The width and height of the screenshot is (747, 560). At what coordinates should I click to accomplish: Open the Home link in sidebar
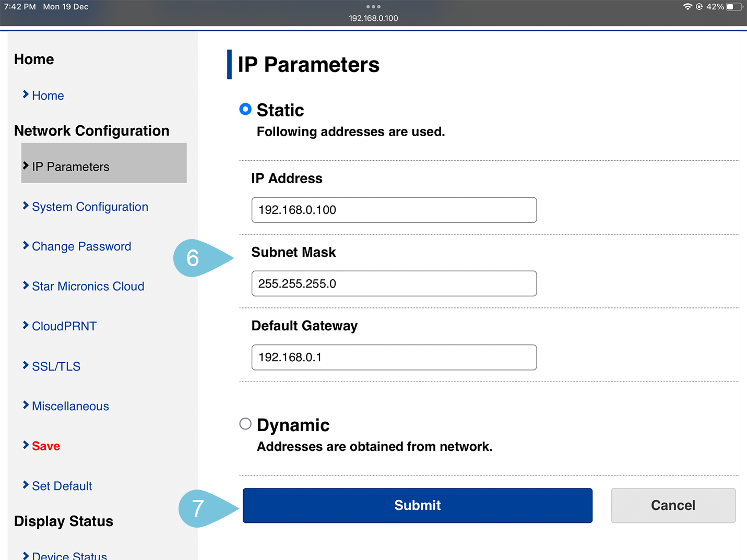click(48, 96)
